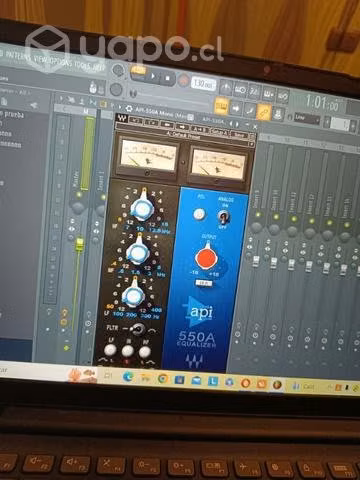Load next preset with right arrow
The height and width of the screenshot is (480, 360).
pyautogui.click(x=182, y=127)
